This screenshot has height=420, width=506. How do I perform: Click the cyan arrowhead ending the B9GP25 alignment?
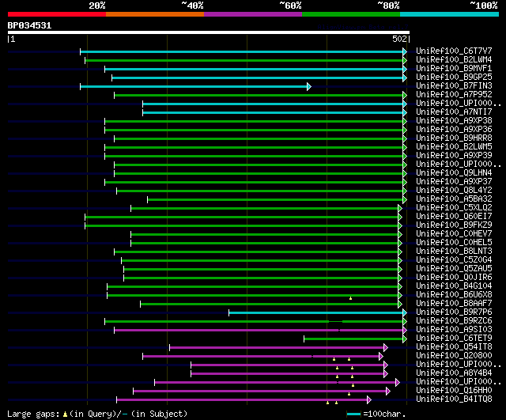(405, 78)
